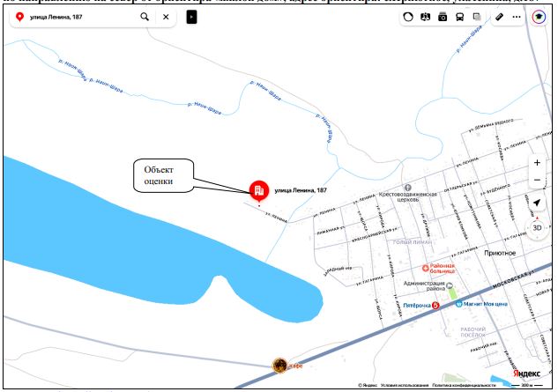Viewport: 558px width, 392px height.
Task: Open the Политика конфиденциальности link
Action: coord(464,385)
